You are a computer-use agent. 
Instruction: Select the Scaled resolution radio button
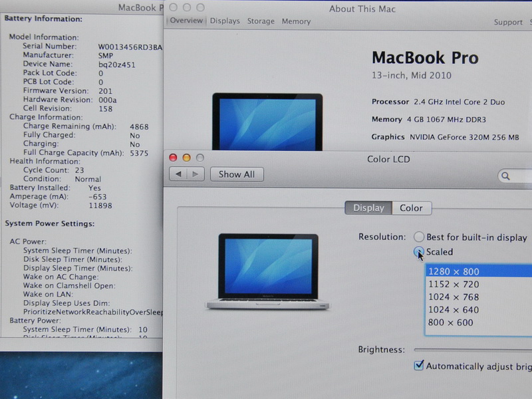419,251
